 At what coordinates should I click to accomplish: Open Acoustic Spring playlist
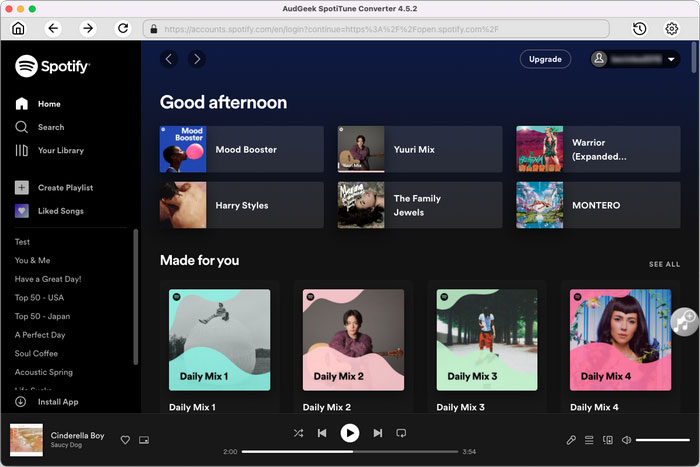(44, 372)
